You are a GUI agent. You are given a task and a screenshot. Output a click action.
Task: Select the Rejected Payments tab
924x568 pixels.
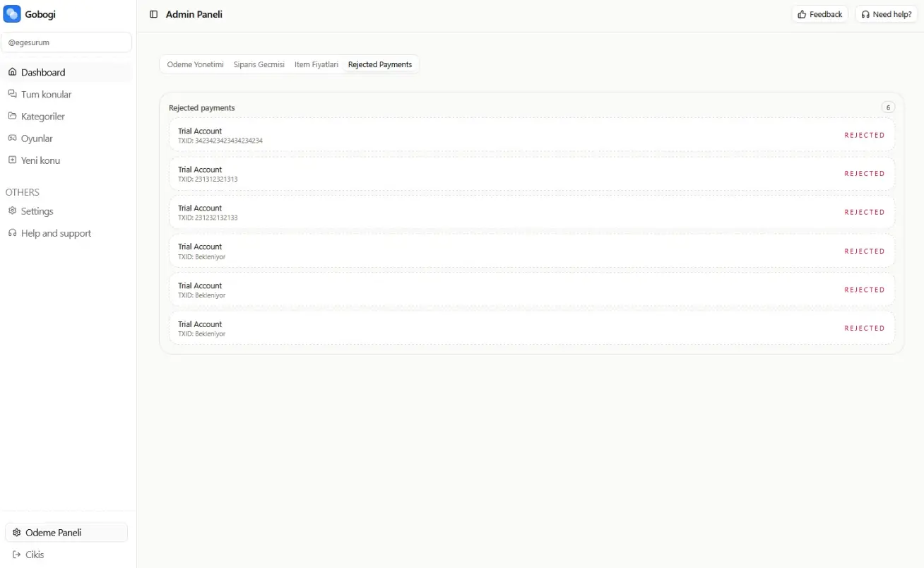(x=380, y=64)
